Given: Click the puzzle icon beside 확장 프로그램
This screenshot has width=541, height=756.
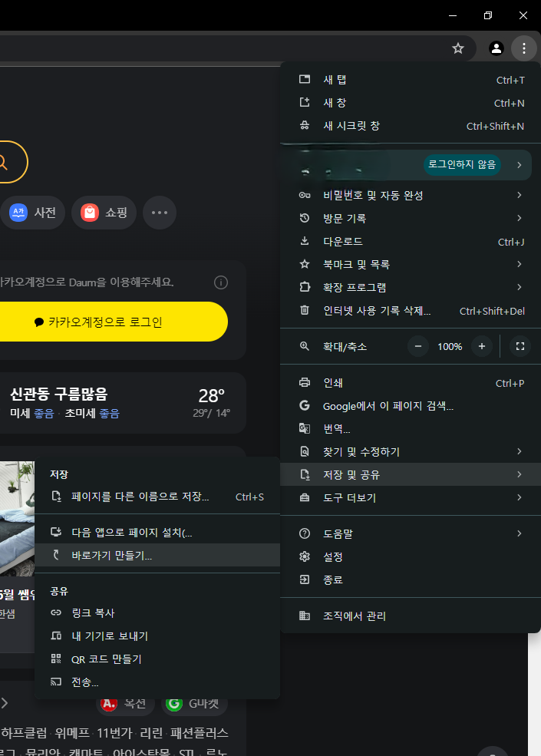Looking at the screenshot, I should [305, 287].
